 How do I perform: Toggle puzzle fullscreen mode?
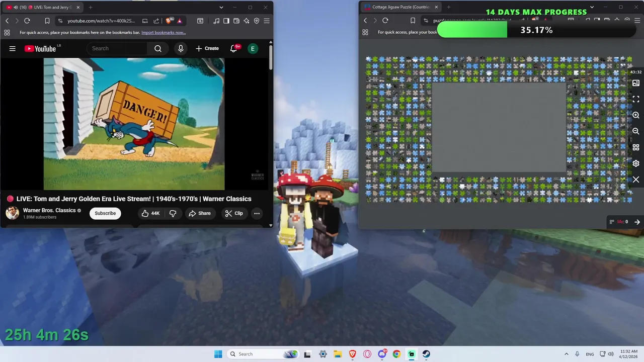[x=636, y=99]
